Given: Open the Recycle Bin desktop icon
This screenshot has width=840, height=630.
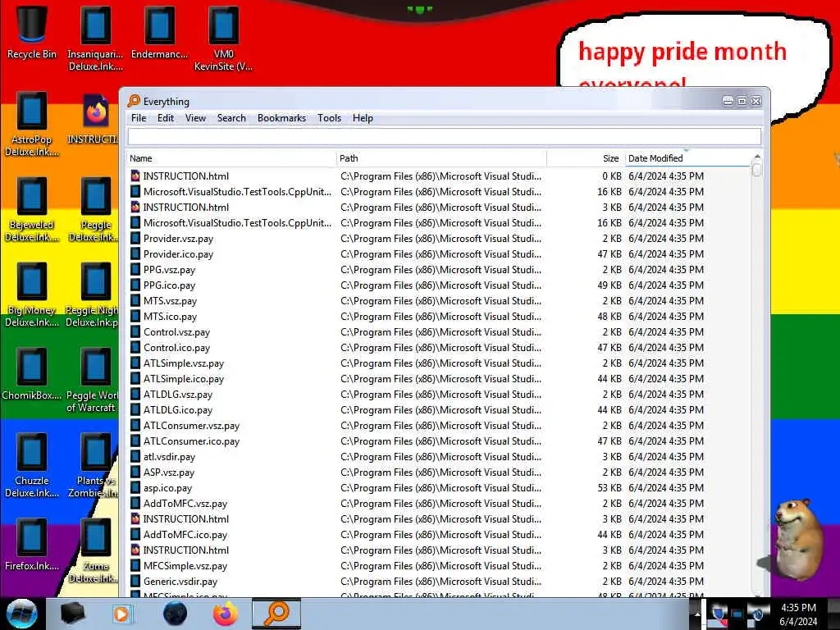Looking at the screenshot, I should (32, 32).
